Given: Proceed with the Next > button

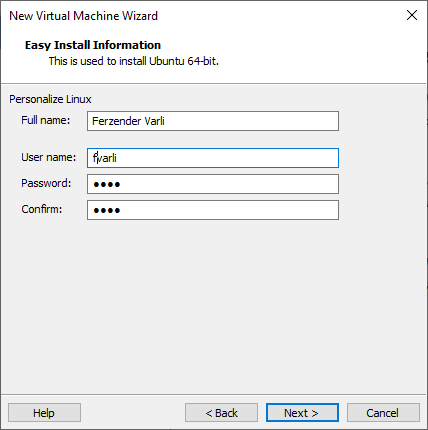Looking at the screenshot, I should pyautogui.click(x=302, y=413).
